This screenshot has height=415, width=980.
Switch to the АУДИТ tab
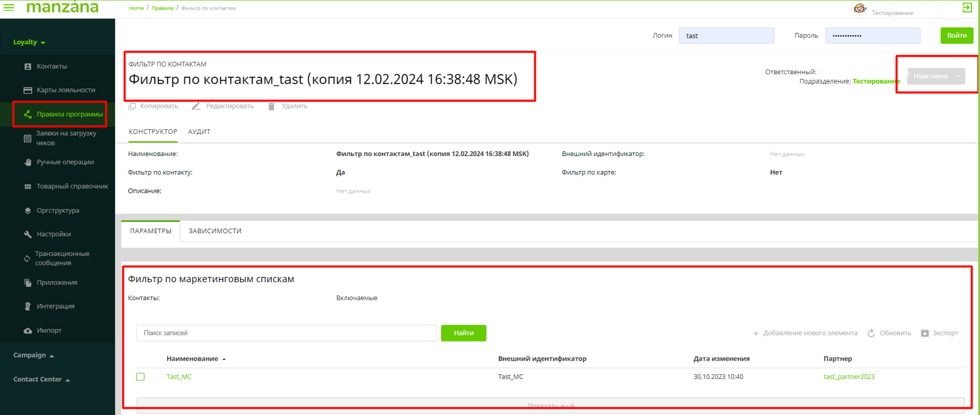click(x=199, y=132)
